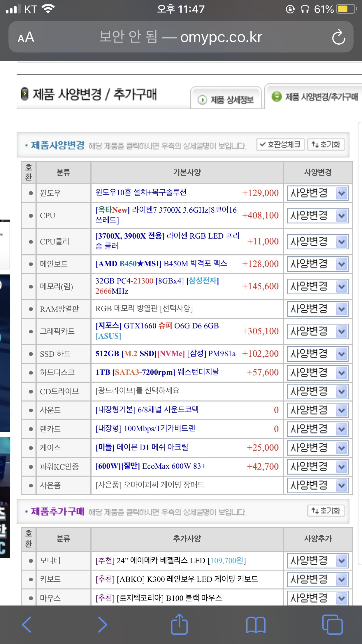Click 초기화 button in 제품추가구매 section
This screenshot has height=644, width=362.
326,511
